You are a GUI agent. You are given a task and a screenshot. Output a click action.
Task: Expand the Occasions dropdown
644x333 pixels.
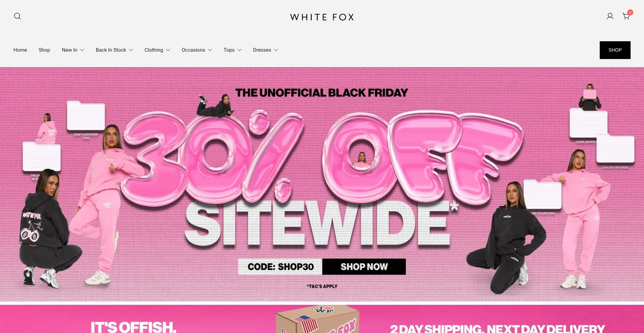click(197, 50)
